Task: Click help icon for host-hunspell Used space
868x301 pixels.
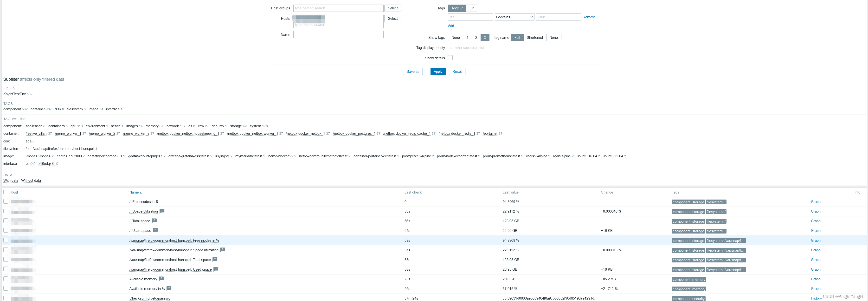Action: (216, 269)
